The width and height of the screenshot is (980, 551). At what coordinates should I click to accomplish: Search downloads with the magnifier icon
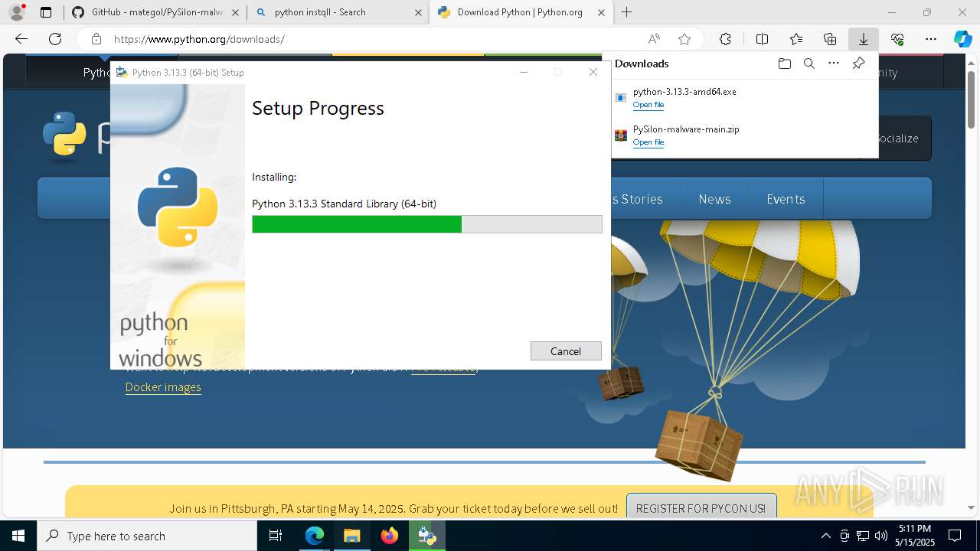pyautogui.click(x=808, y=64)
